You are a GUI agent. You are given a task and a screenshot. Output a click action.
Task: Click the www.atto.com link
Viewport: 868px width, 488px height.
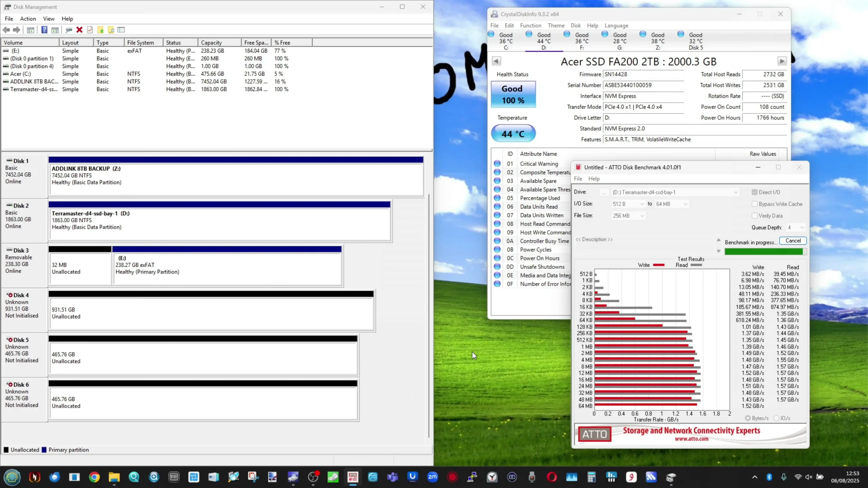click(691, 439)
